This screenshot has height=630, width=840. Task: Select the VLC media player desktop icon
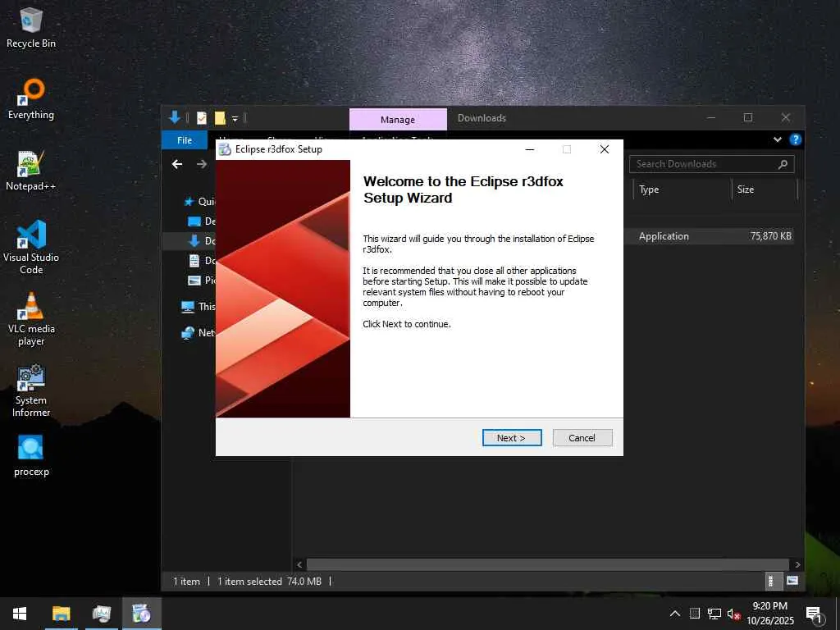[31, 319]
